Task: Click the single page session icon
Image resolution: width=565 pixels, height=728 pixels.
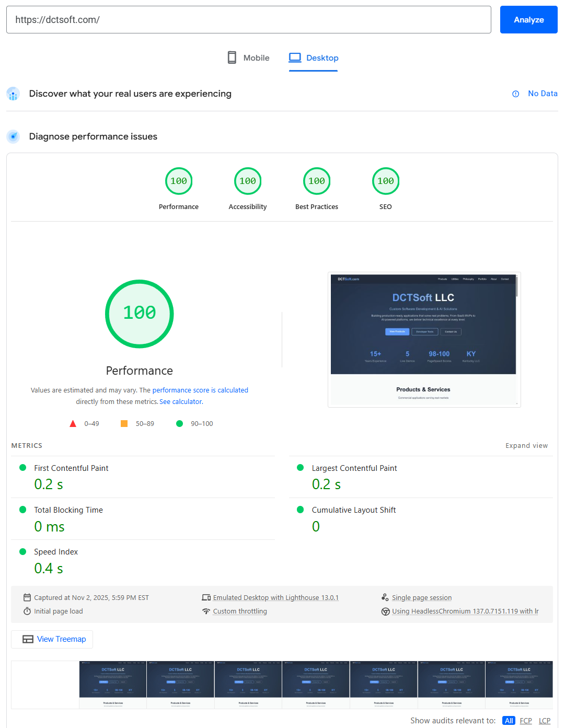Action: pyautogui.click(x=385, y=597)
